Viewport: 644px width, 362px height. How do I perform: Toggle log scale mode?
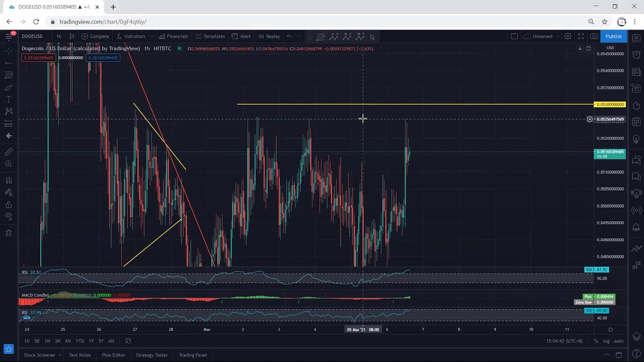[606, 341]
